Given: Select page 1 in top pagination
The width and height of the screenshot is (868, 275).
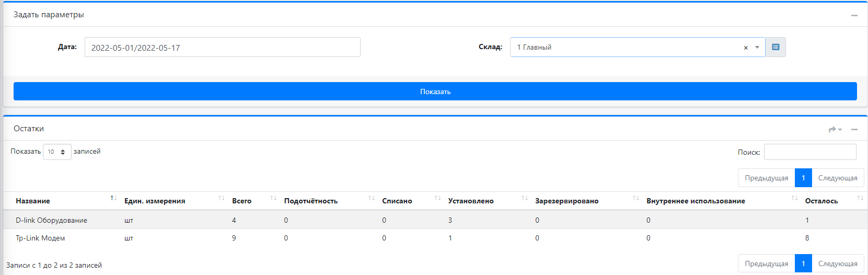Looking at the screenshot, I should pos(803,178).
